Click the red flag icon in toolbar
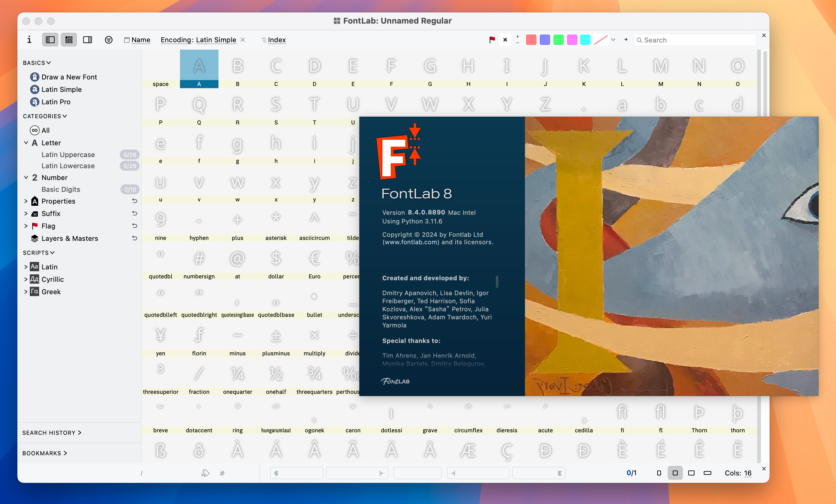 [x=492, y=40]
